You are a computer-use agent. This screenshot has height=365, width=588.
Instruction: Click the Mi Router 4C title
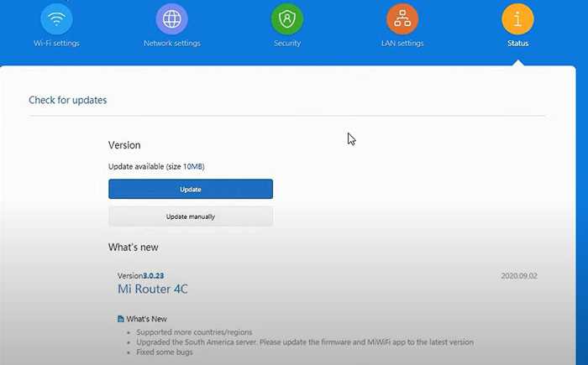tap(153, 289)
